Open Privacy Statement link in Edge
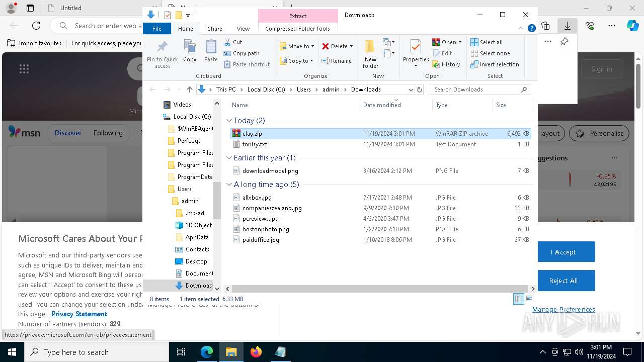This screenshot has width=644, height=362. pyautogui.click(x=79, y=314)
